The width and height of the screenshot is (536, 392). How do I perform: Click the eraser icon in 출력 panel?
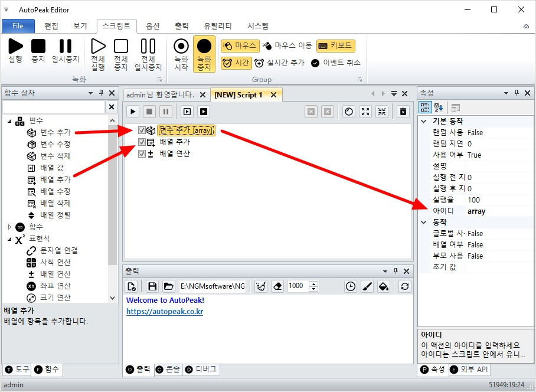(x=277, y=286)
